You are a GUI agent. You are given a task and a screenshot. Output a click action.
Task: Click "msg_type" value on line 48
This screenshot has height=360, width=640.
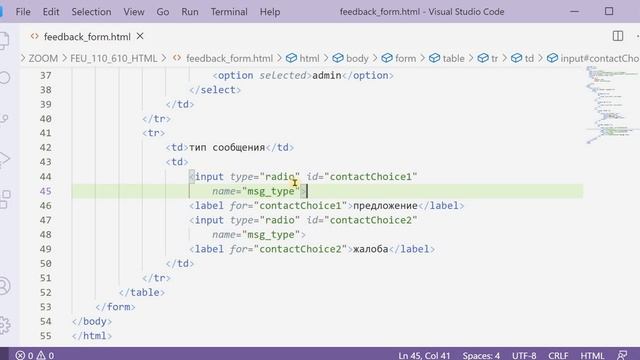(271, 235)
